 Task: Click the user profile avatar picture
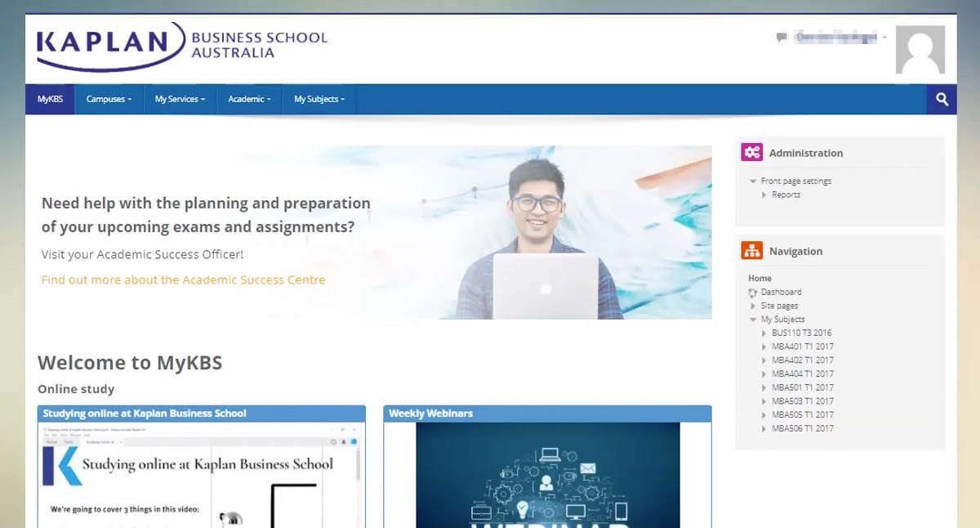[920, 50]
